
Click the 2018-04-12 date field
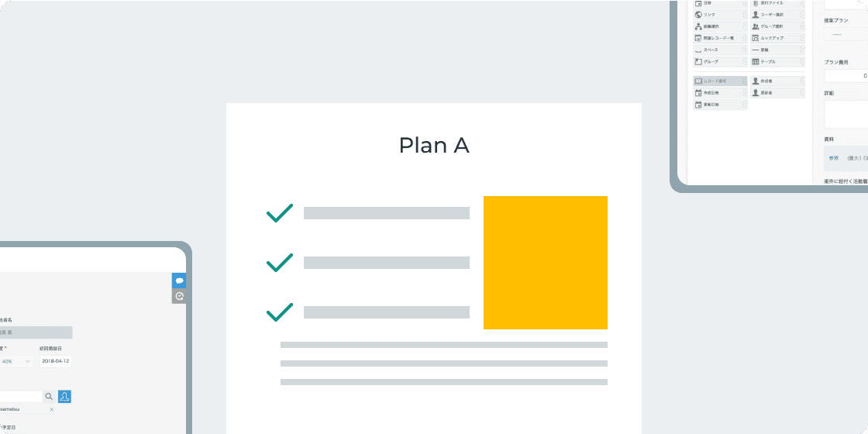(55, 361)
